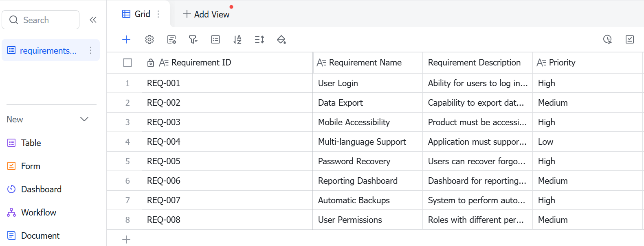644x246 pixels.
Task: Select the REQ-002 cell
Action: (x=226, y=103)
